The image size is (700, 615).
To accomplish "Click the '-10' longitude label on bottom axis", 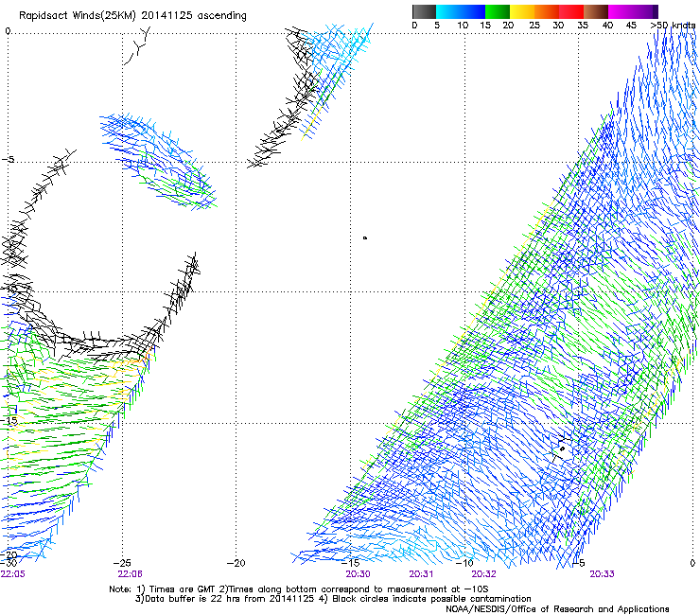I will [x=464, y=563].
